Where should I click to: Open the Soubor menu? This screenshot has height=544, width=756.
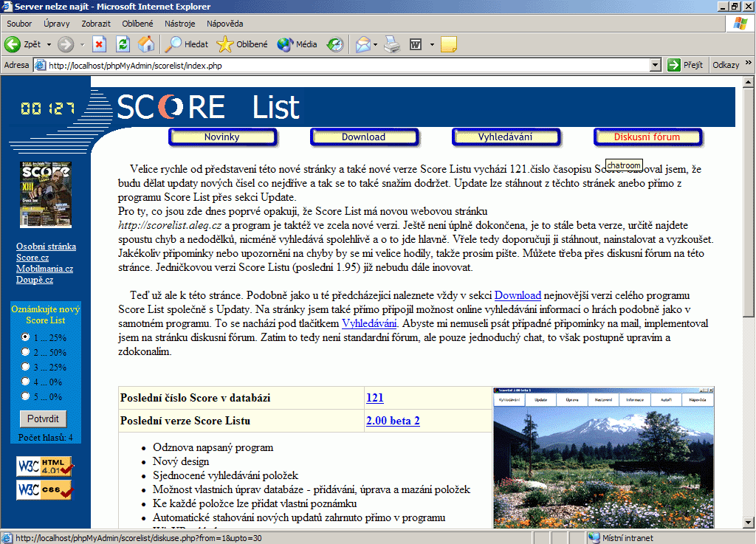(19, 24)
